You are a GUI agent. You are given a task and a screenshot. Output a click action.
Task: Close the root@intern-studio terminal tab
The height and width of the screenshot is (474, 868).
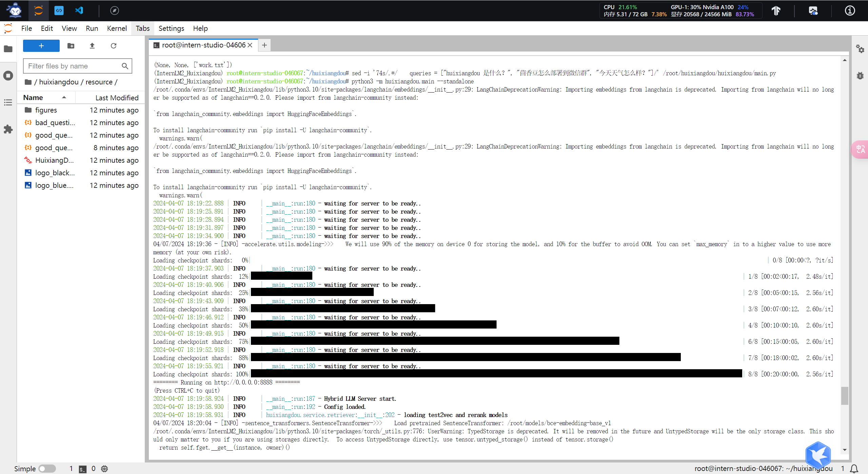(250, 45)
